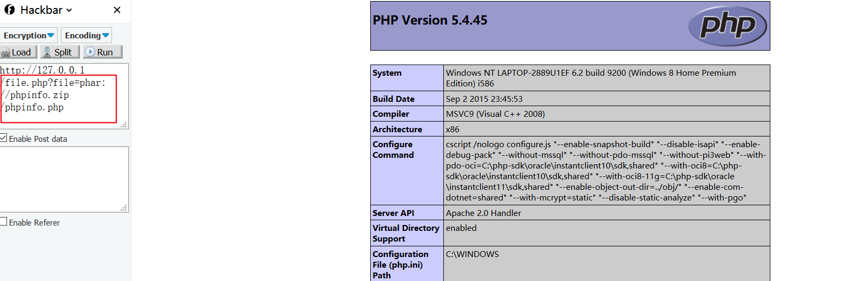
Task: Click the Configuration File (php.ini) Path label
Action: [401, 265]
